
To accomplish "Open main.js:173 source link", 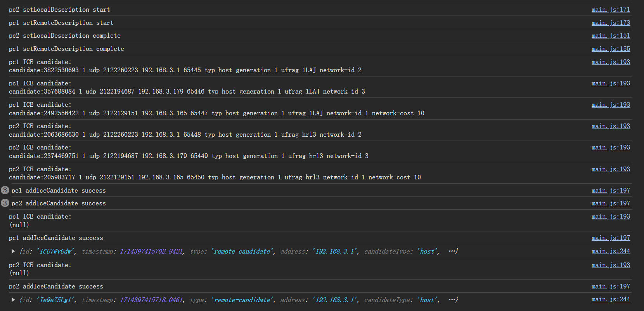I will point(611,23).
